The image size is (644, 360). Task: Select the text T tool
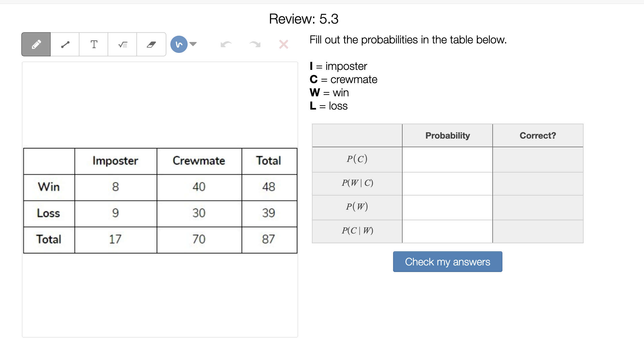[94, 44]
